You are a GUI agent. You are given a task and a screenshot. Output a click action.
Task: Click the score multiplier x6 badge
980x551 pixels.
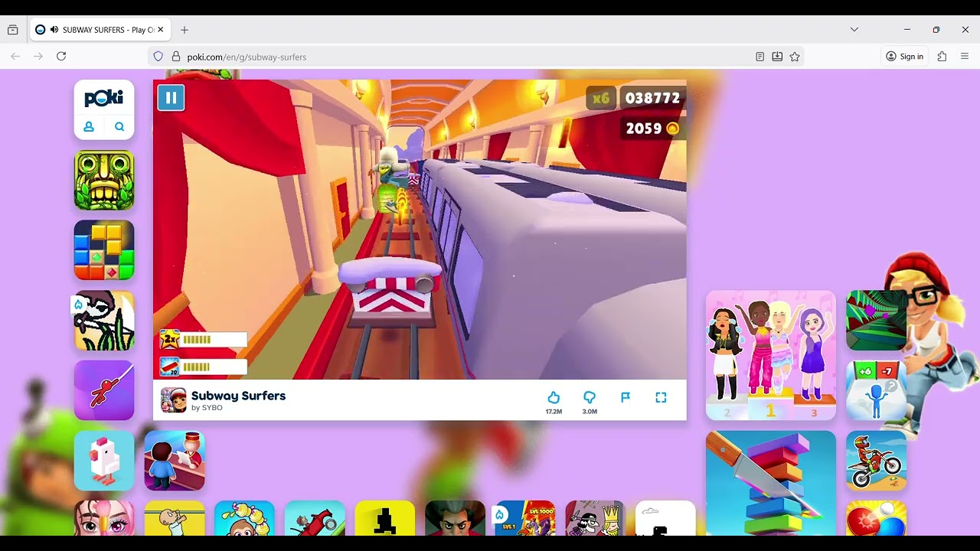(601, 99)
